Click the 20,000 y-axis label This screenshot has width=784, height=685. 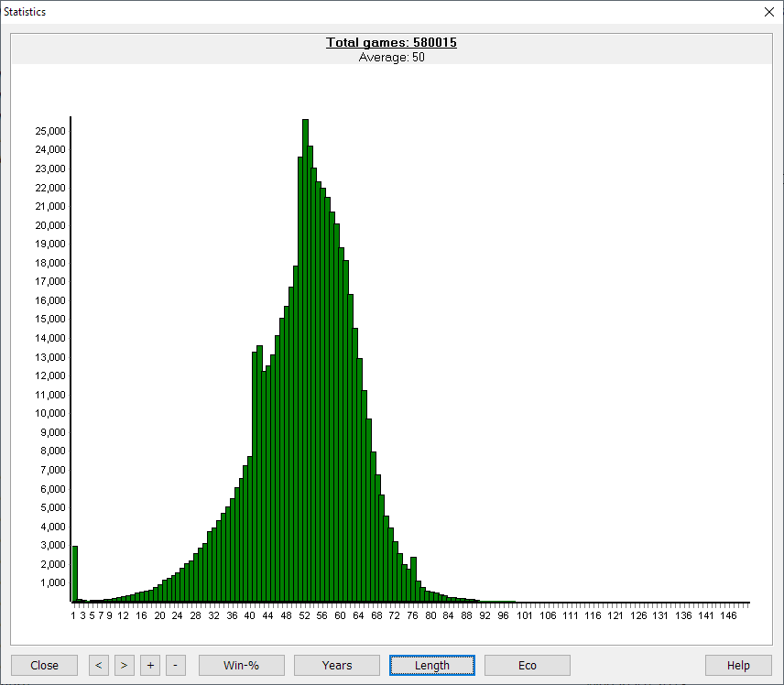click(x=50, y=225)
